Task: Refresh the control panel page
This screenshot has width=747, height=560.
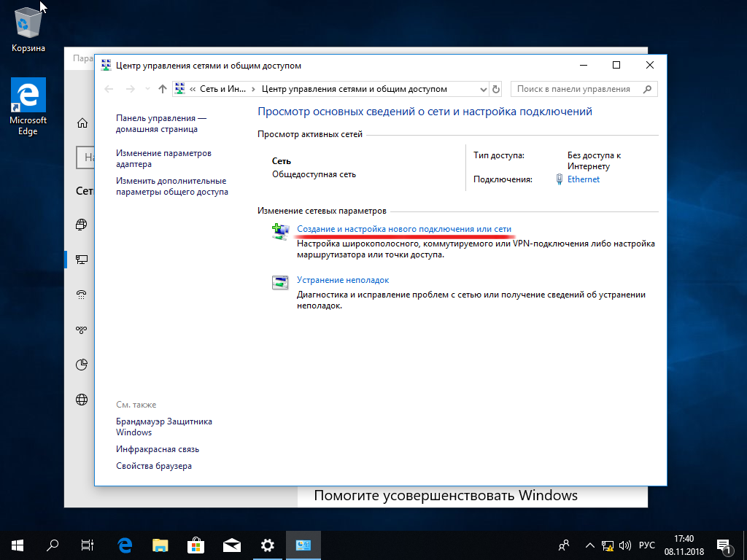Action: [496, 89]
